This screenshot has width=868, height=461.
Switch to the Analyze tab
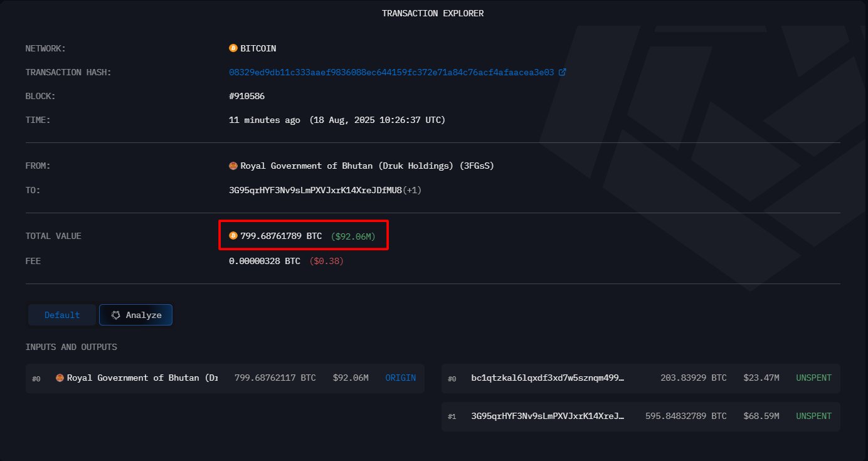click(x=135, y=314)
